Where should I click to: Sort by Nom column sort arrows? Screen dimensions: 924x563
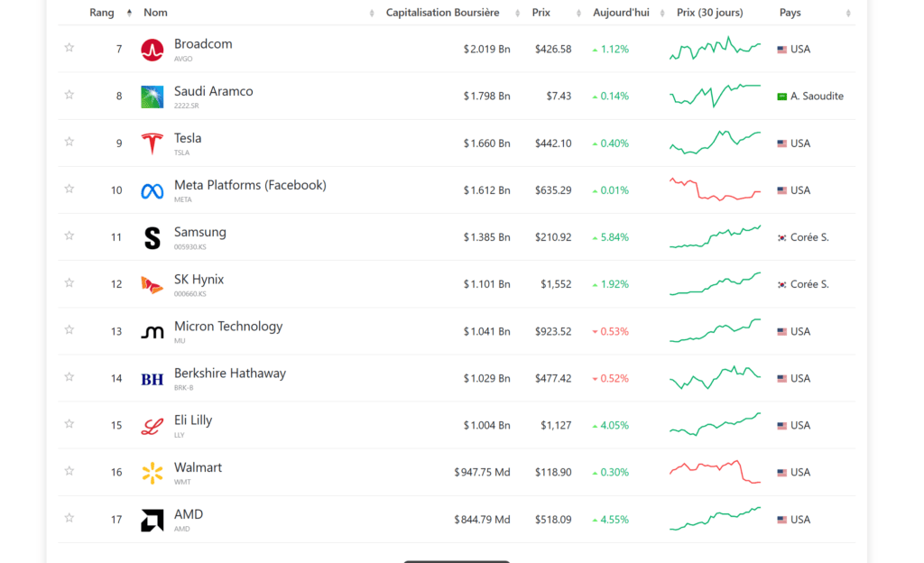(372, 13)
